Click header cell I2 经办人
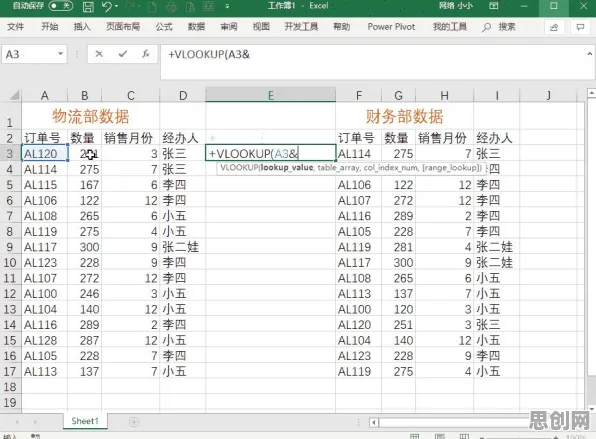Viewport: 596px width, 439px height. point(496,138)
